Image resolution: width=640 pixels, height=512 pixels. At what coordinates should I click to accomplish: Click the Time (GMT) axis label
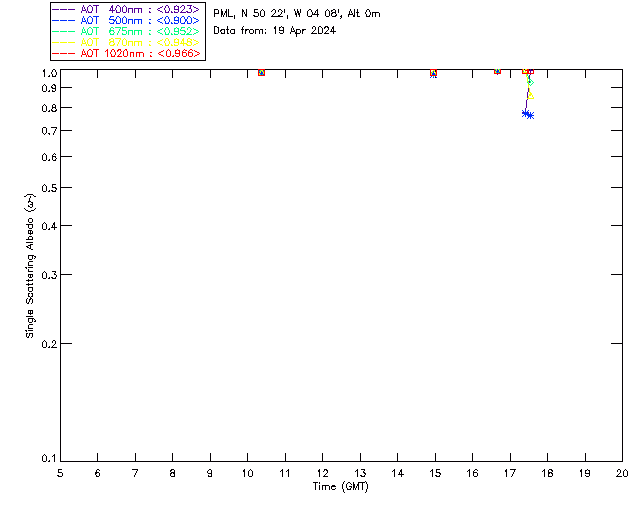(341, 487)
